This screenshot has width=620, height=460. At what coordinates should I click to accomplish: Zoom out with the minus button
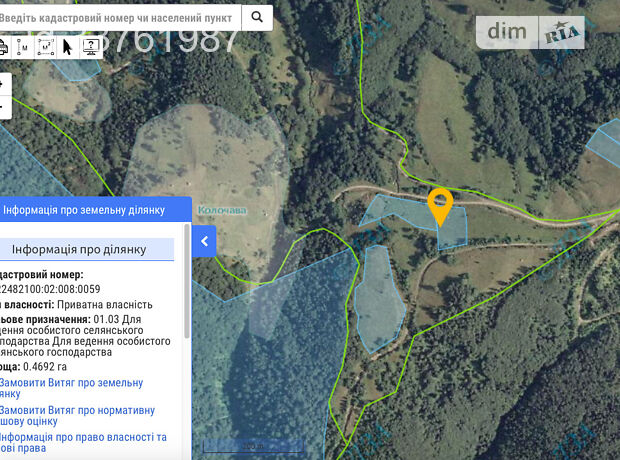pyautogui.click(x=4, y=106)
